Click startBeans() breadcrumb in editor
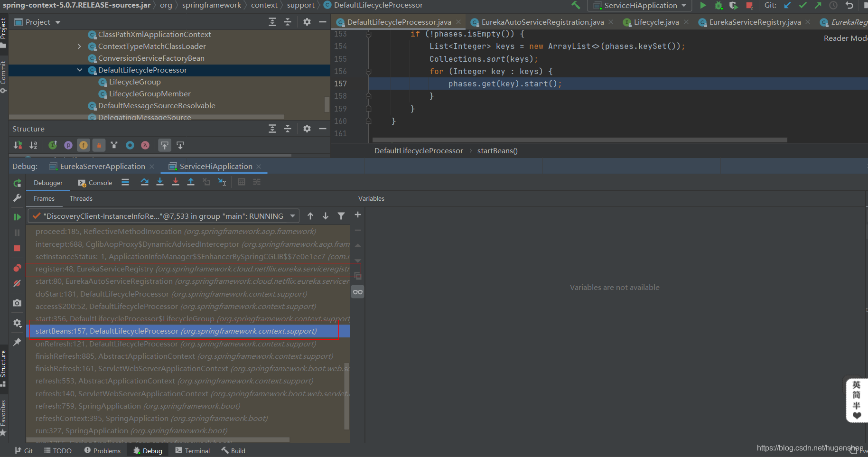The image size is (868, 457). (x=497, y=151)
